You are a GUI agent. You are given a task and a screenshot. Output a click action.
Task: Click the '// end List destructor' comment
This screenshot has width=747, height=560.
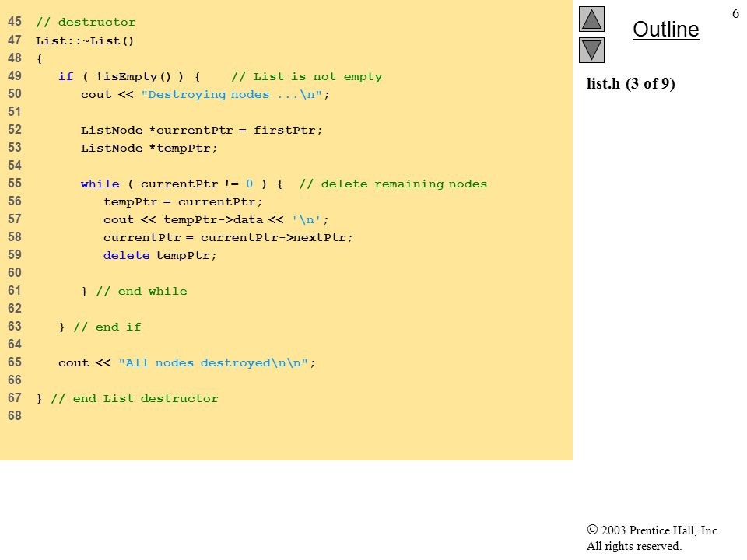135,398
